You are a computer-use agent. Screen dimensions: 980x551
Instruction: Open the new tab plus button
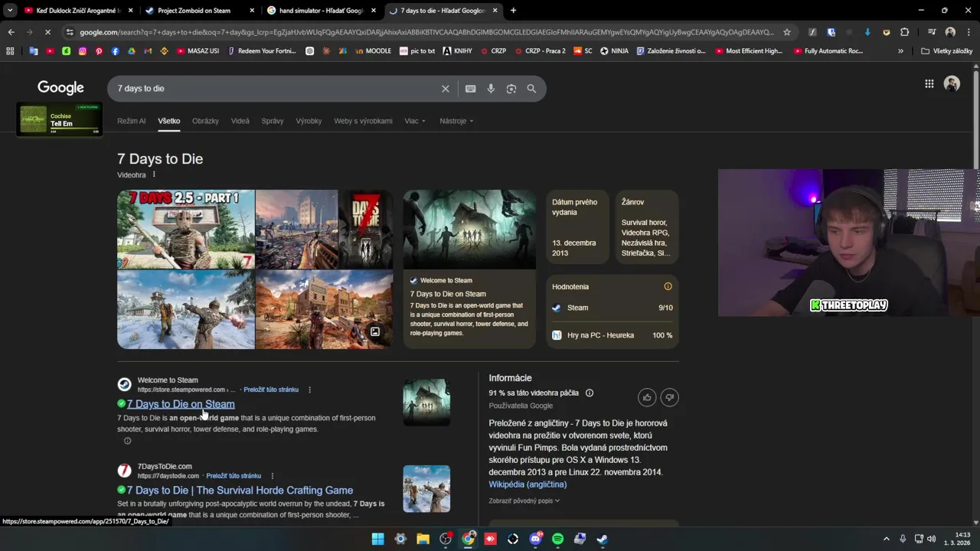(513, 11)
